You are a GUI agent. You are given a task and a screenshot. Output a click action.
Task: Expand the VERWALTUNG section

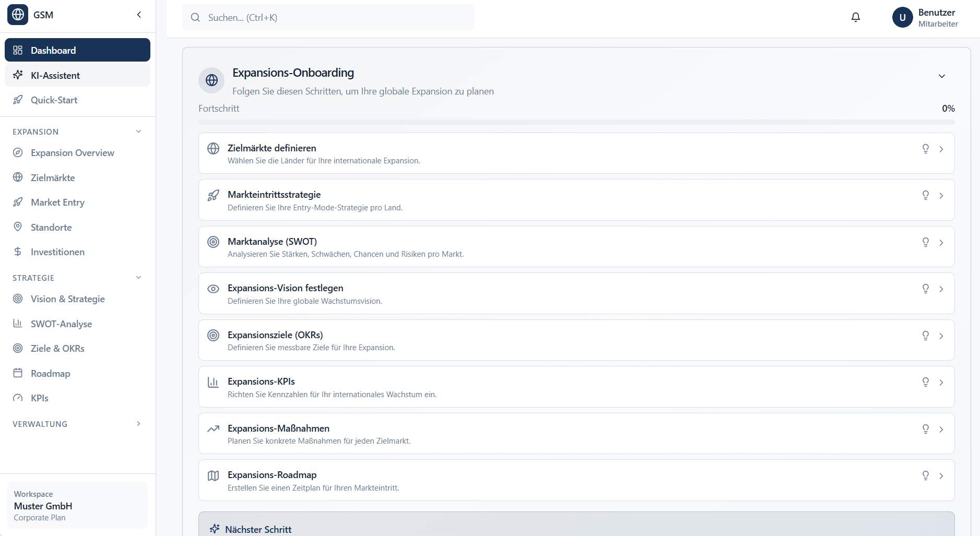point(138,423)
